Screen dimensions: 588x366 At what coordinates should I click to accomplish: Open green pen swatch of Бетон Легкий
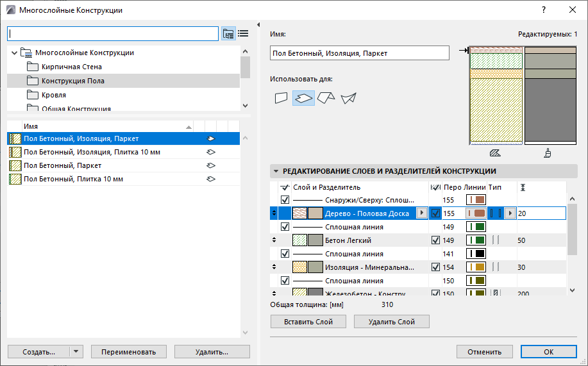click(x=476, y=240)
